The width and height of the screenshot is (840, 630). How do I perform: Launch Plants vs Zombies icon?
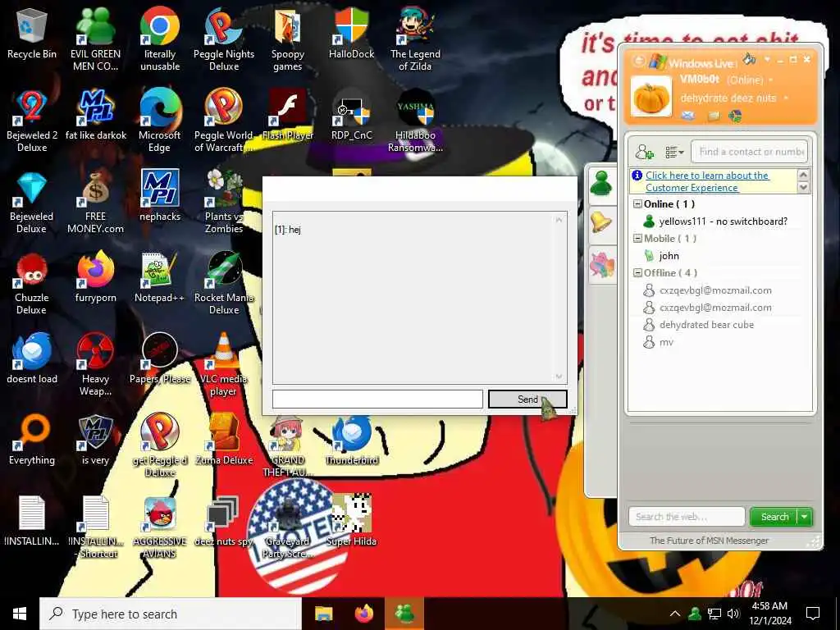click(224, 202)
